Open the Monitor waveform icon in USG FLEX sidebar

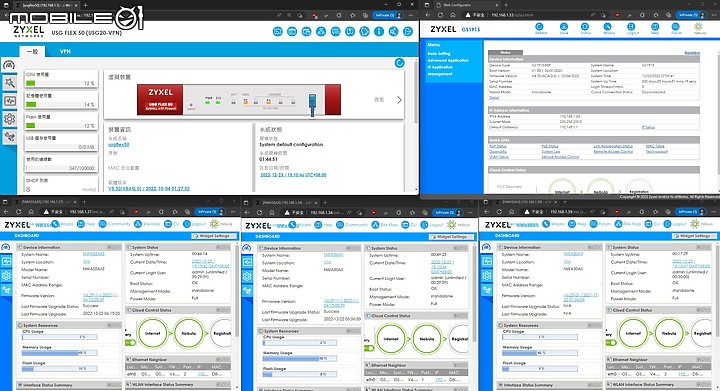pyautogui.click(x=9, y=101)
